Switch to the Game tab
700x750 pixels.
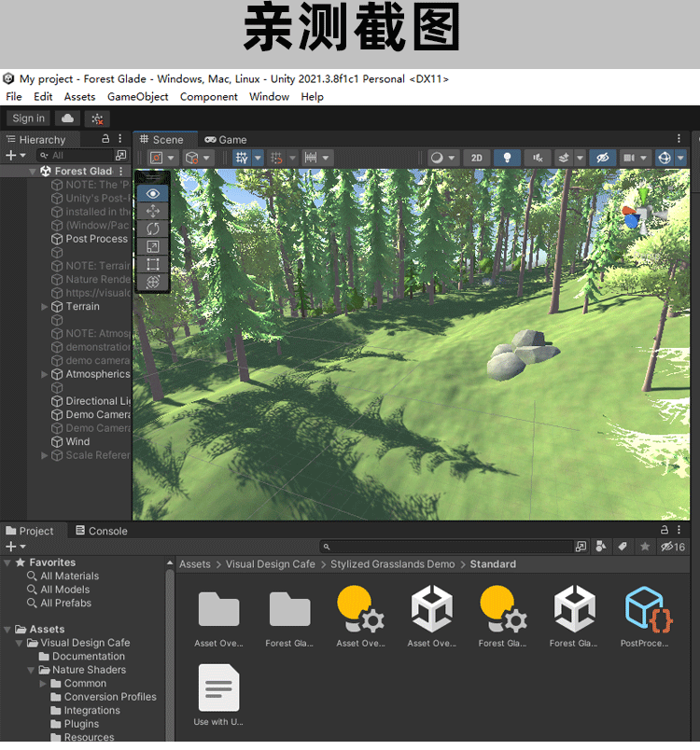point(225,140)
